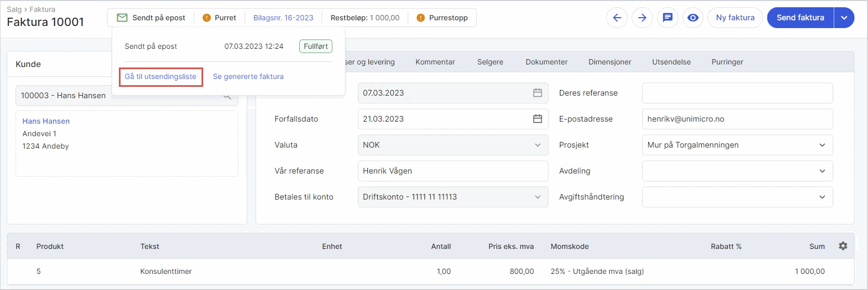Click the sent timestamp 07.03.2023 12:24
Screen dimensions: 868x290
point(254,46)
